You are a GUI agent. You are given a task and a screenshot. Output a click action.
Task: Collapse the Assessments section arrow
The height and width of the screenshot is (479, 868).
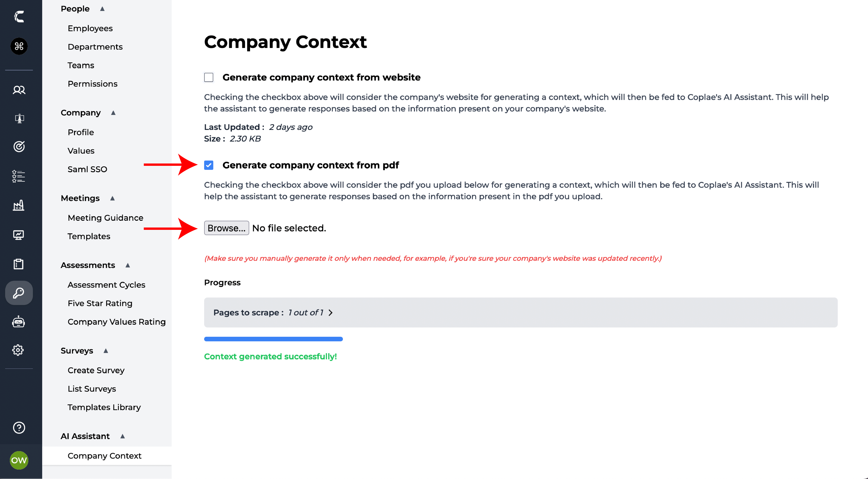128,265
